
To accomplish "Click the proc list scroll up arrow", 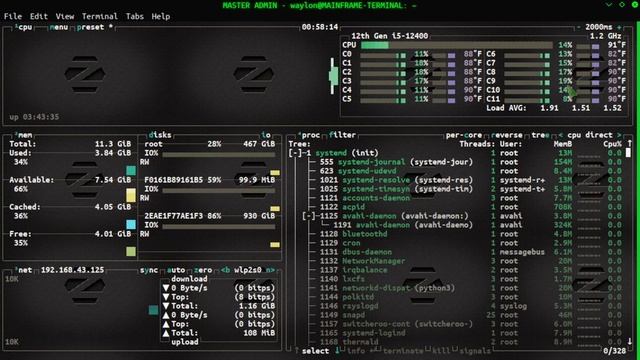I will [x=629, y=143].
